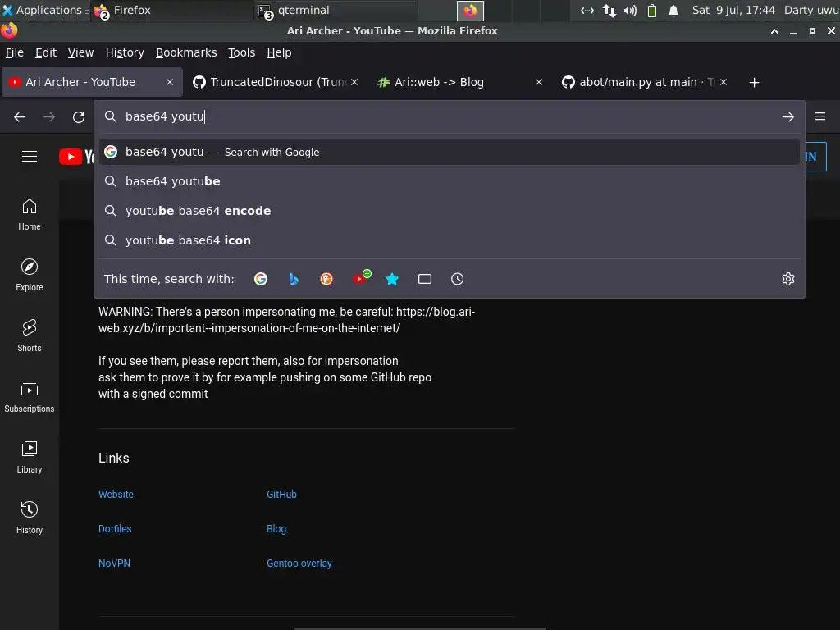
Task: Select 'base64 youtu — Search with Google' suggestion
Action: pyautogui.click(x=449, y=152)
